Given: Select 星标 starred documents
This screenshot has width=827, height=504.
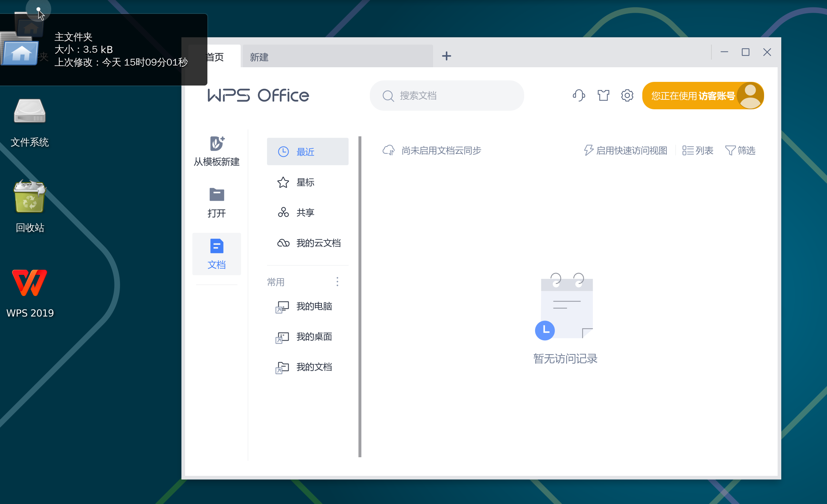Looking at the screenshot, I should click(x=308, y=182).
